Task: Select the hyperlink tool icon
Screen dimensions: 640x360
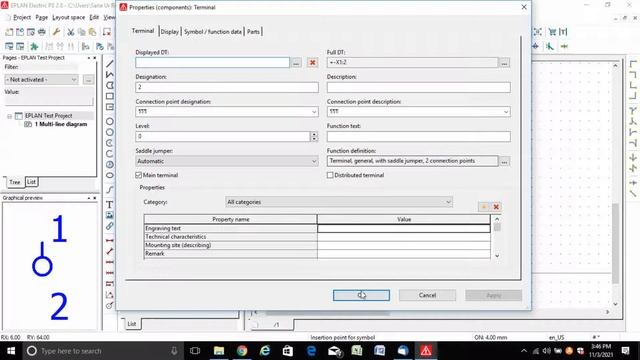Action: point(110,226)
